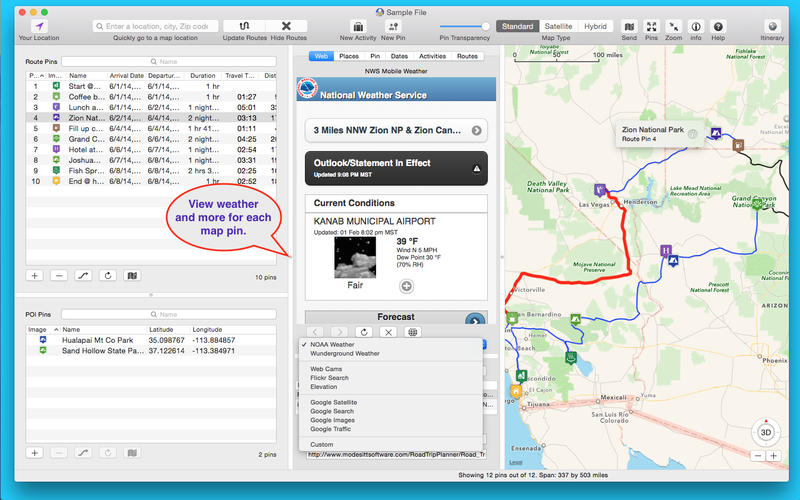
Task: Choose Custom menu entry
Action: [x=390, y=444]
